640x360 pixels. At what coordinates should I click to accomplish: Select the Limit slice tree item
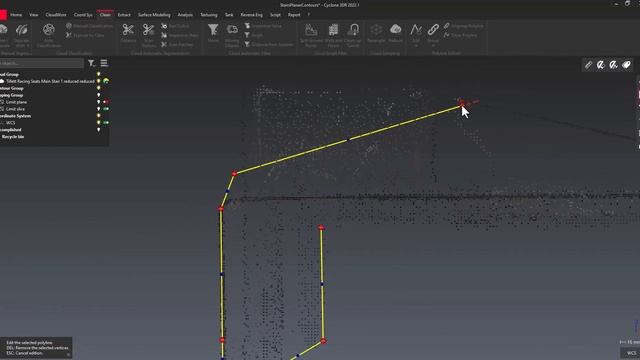point(16,109)
